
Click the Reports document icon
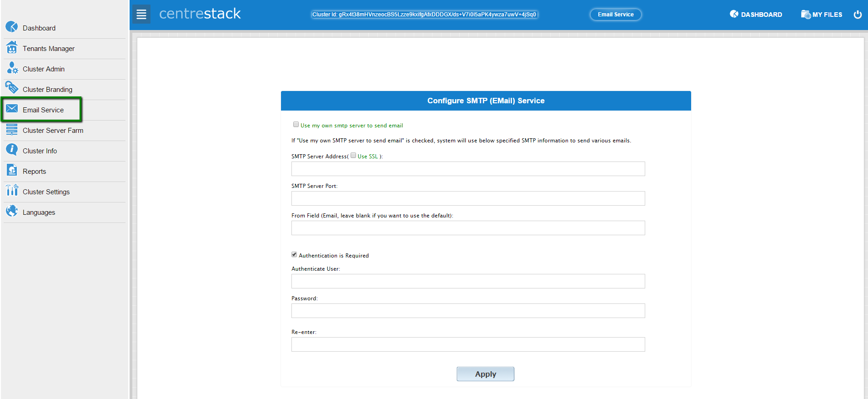(x=12, y=170)
